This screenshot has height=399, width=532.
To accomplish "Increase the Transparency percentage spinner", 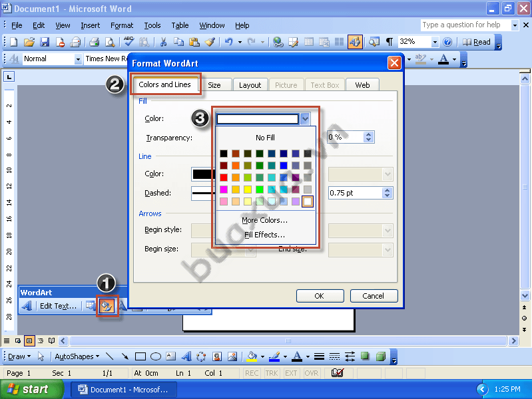I will 368,134.
